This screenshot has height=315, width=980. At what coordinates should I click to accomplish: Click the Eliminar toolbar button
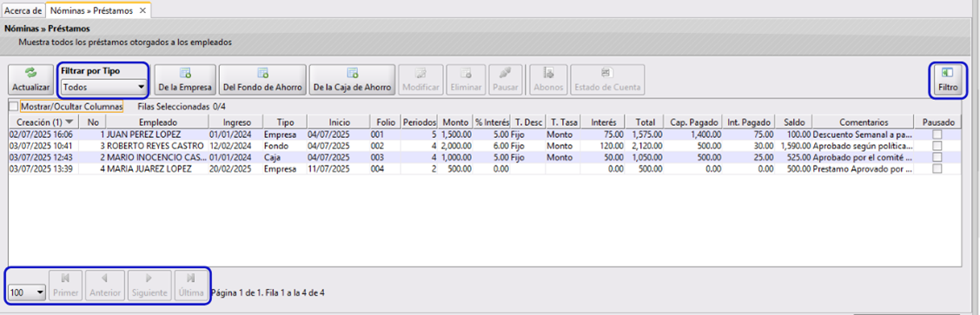467,81
